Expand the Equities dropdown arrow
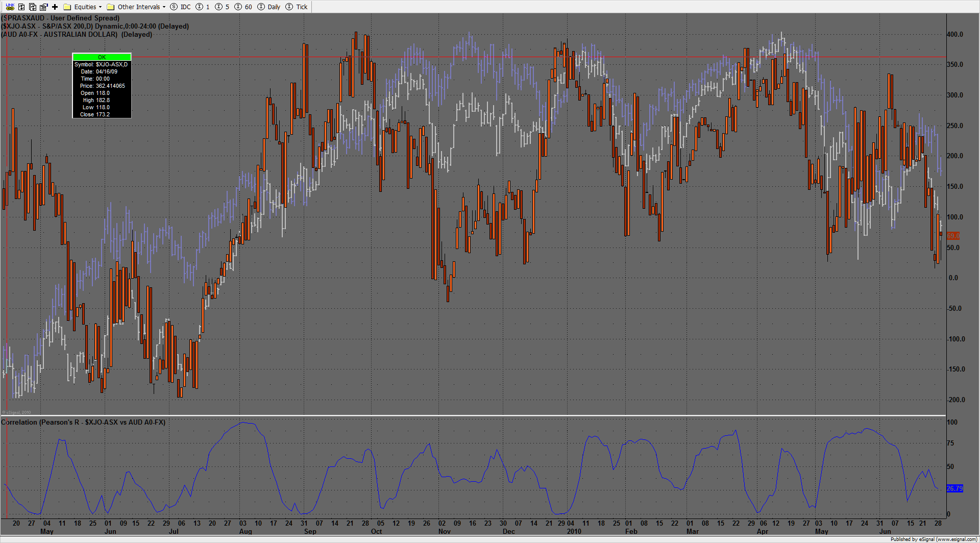 coord(100,7)
